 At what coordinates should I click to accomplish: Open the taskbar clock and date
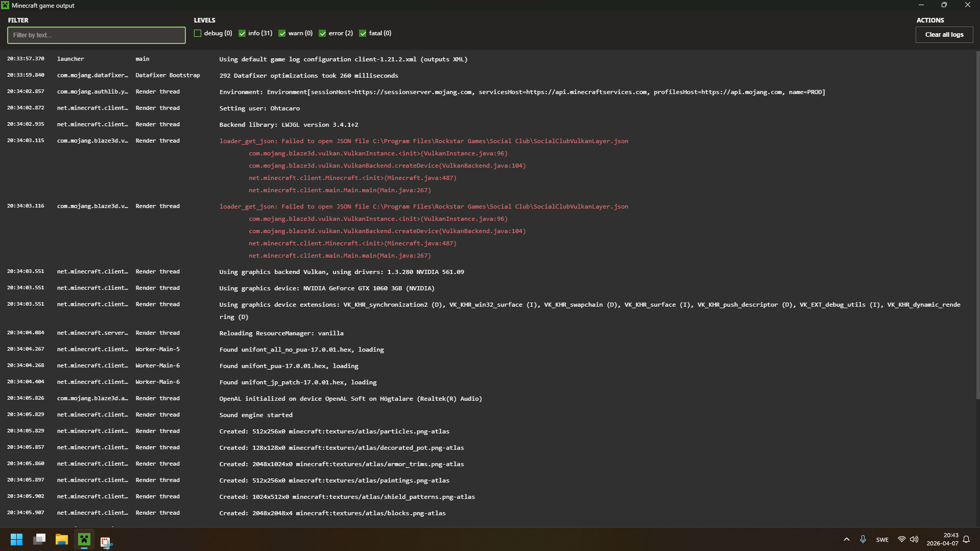[942, 540]
